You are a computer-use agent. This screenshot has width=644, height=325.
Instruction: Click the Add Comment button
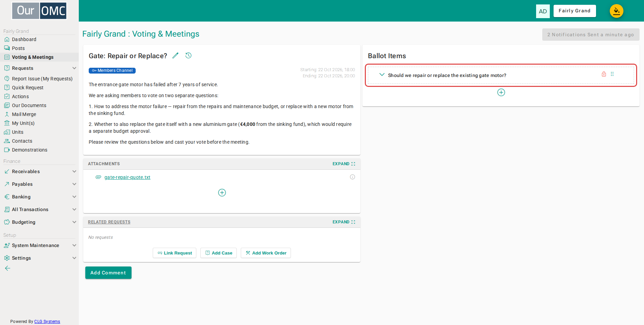(x=108, y=273)
